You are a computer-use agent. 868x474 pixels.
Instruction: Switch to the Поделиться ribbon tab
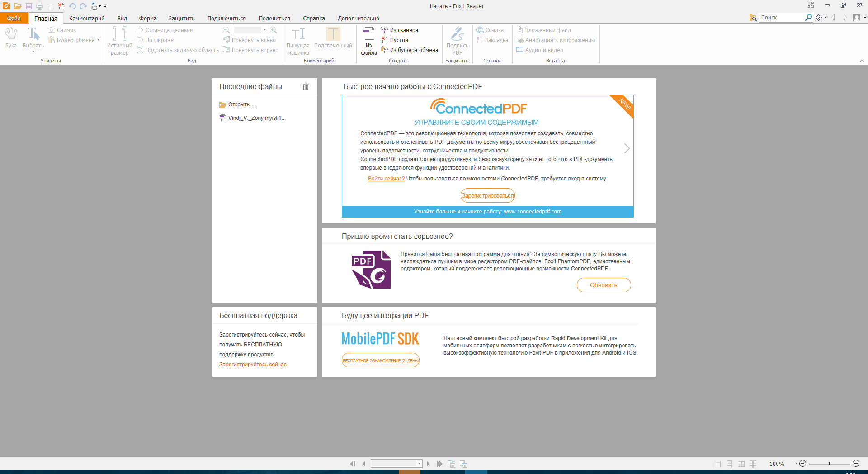point(274,19)
